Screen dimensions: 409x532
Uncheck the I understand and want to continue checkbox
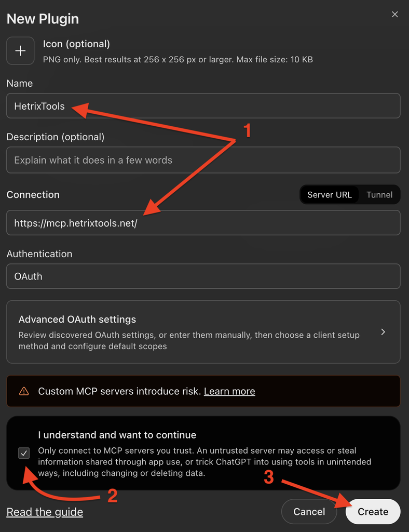(24, 453)
